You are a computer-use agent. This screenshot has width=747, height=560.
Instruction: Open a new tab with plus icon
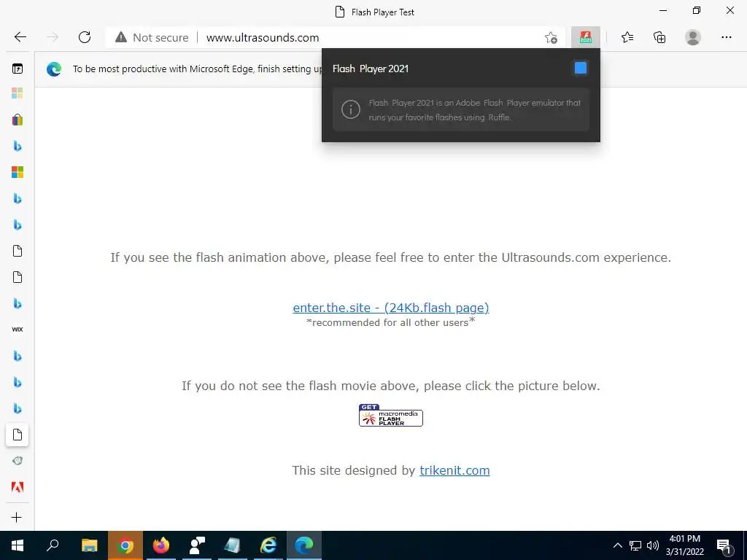pos(17,517)
